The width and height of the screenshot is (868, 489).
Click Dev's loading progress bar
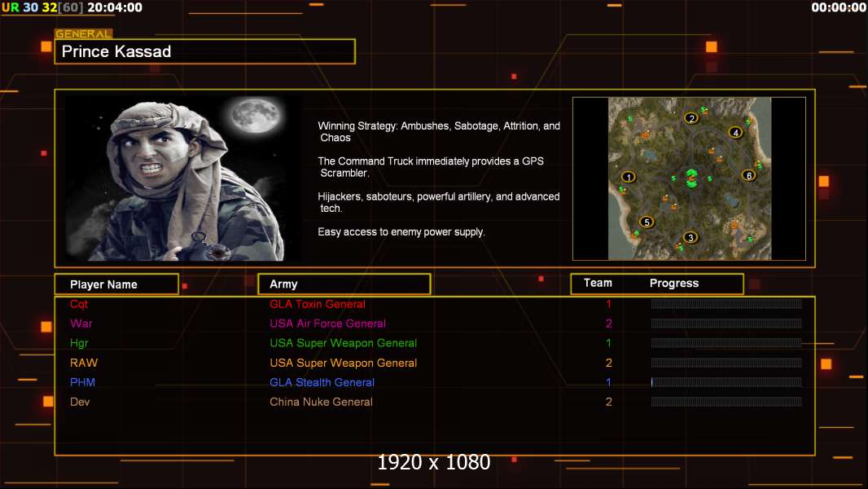point(726,402)
